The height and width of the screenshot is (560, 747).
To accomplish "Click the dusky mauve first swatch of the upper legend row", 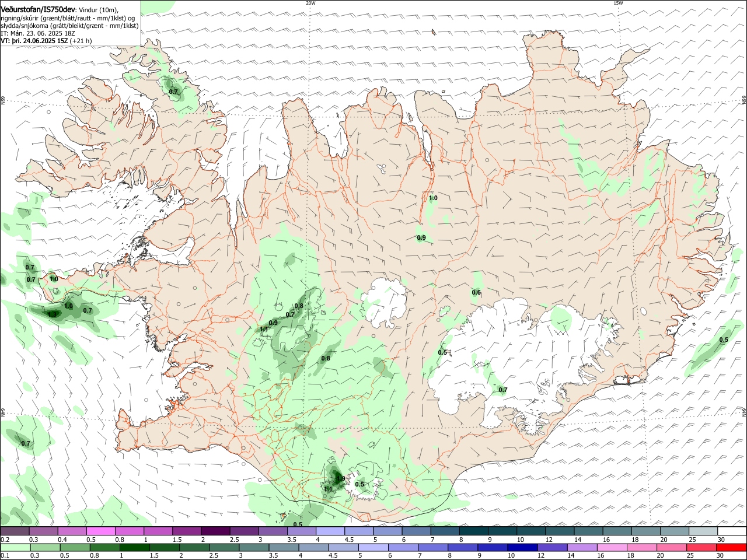I will pos(15,531).
